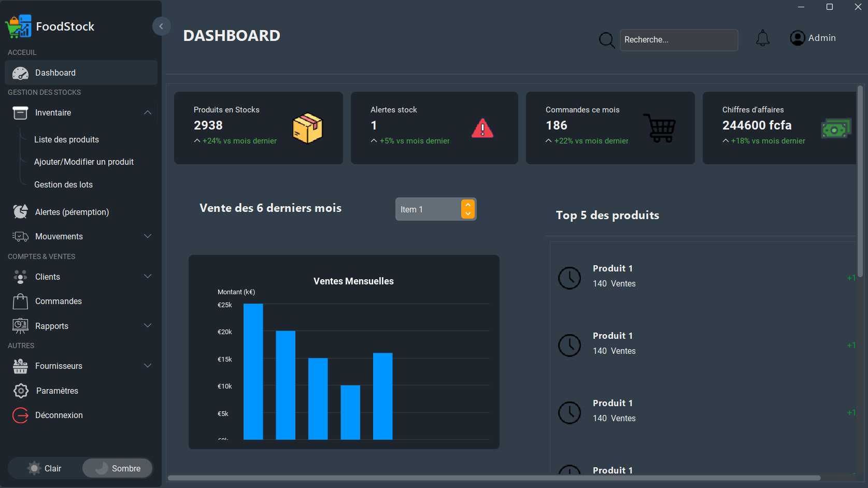868x488 pixels.
Task: Open Liste des produits
Action: (x=66, y=139)
